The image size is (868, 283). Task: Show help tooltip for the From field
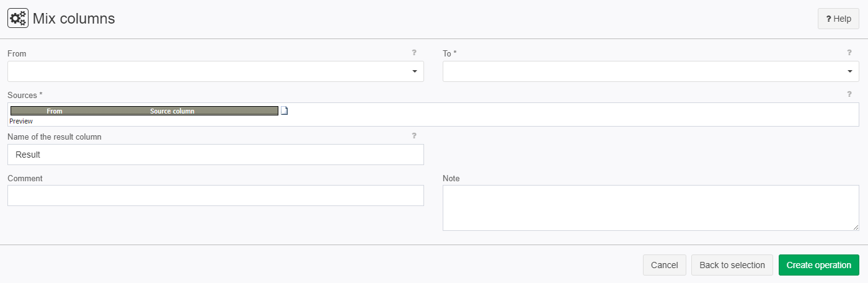(414, 53)
